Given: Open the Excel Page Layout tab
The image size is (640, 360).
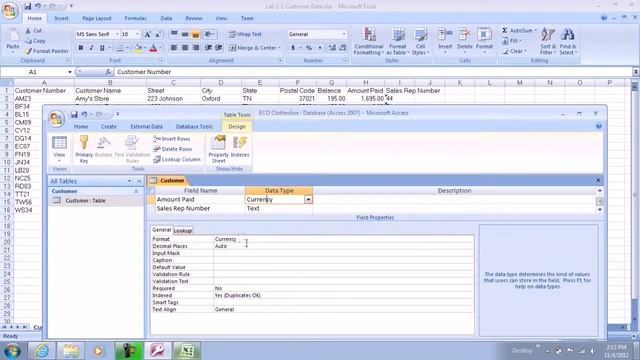Looking at the screenshot, I should pos(97,18).
